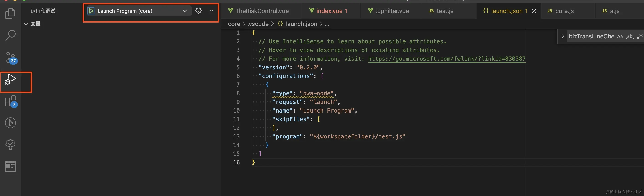Click the "pwa-node" type value
Viewport: 644px width, 196px height.
point(317,93)
